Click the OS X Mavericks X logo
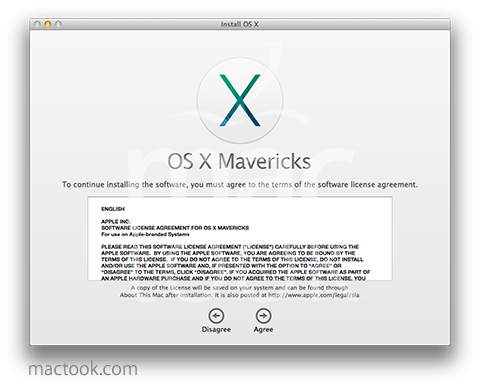This screenshot has width=480, height=387. [x=240, y=100]
